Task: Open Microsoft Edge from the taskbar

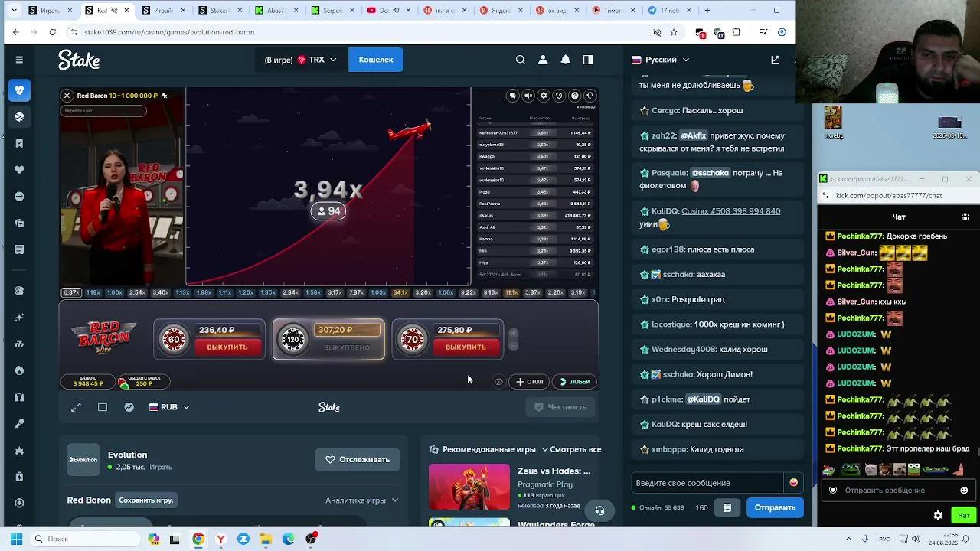Action: [288, 539]
